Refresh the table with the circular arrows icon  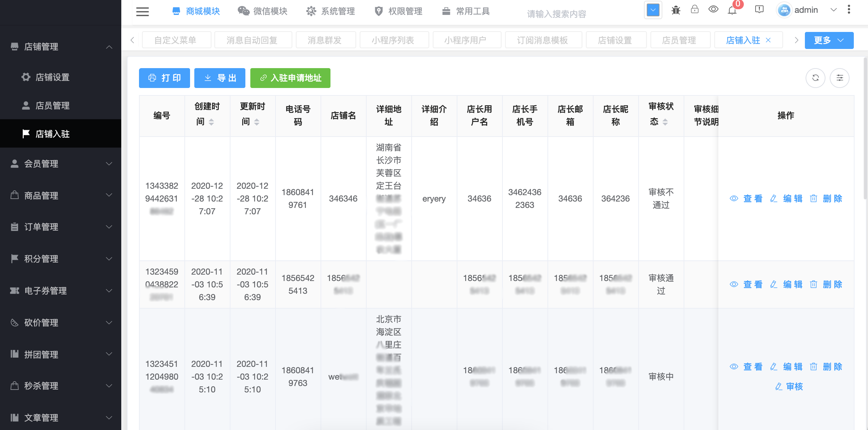coord(815,78)
